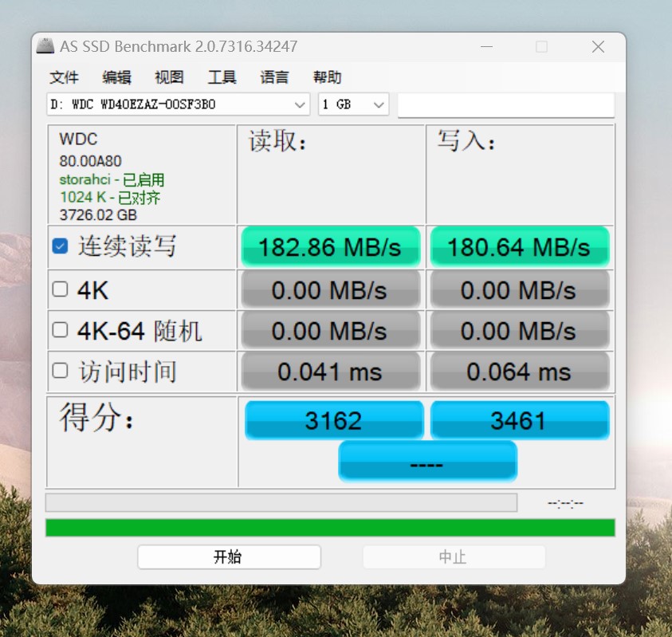Click the total score box showing ----
This screenshot has height=637, width=672.
click(x=428, y=462)
